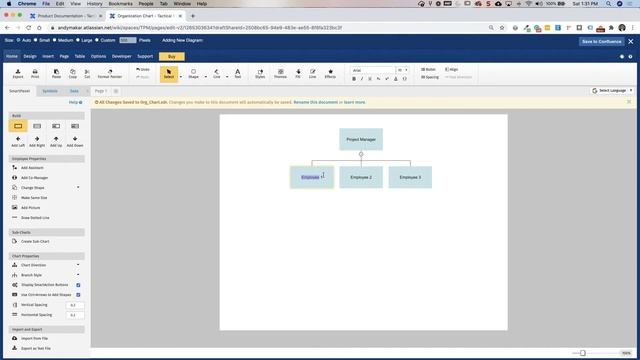Click the Add Down arrow
Screen dimensions: 640x360
tap(75, 141)
